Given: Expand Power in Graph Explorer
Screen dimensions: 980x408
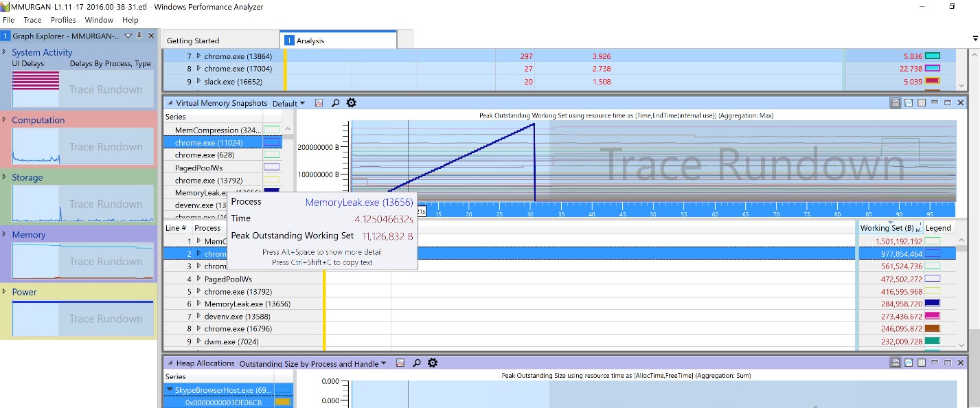Looking at the screenshot, I should point(5,292).
